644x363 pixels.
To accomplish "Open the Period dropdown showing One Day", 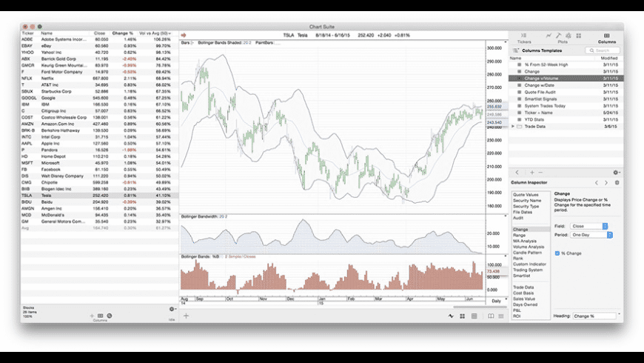I will tap(591, 235).
